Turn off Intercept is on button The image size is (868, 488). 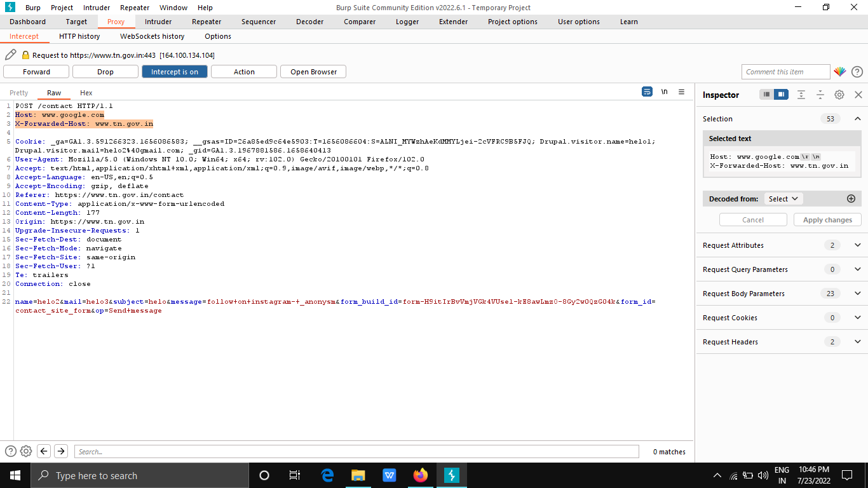pos(175,72)
